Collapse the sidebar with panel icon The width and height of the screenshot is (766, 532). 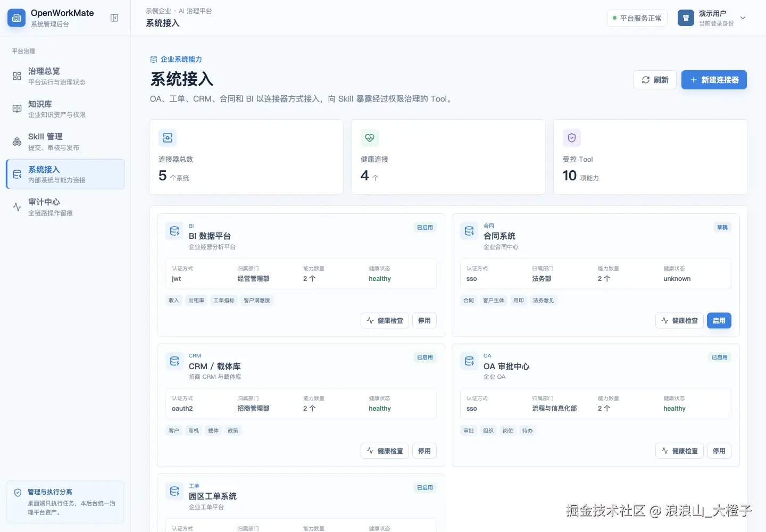pos(114,18)
